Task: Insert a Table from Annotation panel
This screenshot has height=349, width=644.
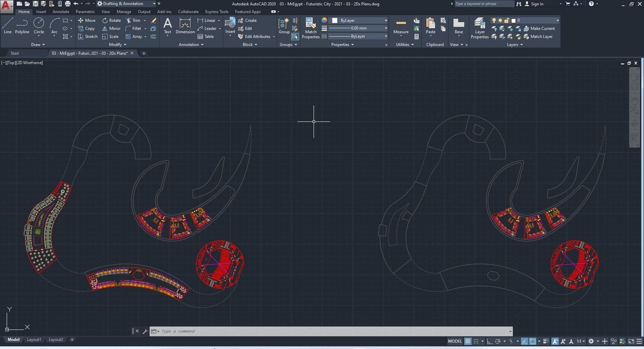Action: (206, 37)
